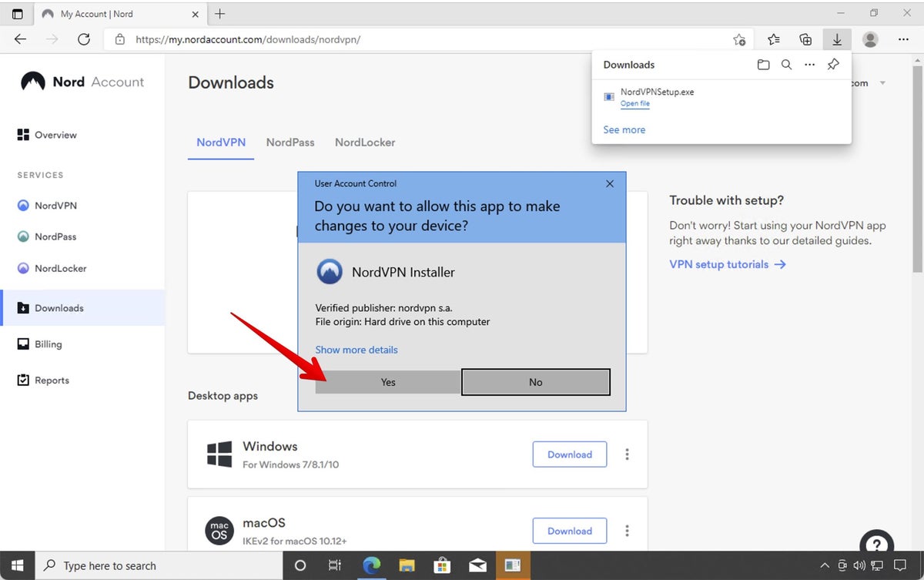The height and width of the screenshot is (580, 924).
Task: Open VPN setup tutorials link
Action: [728, 264]
